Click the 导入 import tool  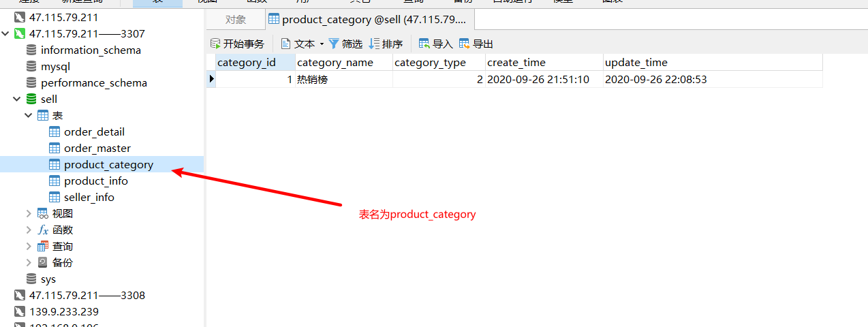436,44
